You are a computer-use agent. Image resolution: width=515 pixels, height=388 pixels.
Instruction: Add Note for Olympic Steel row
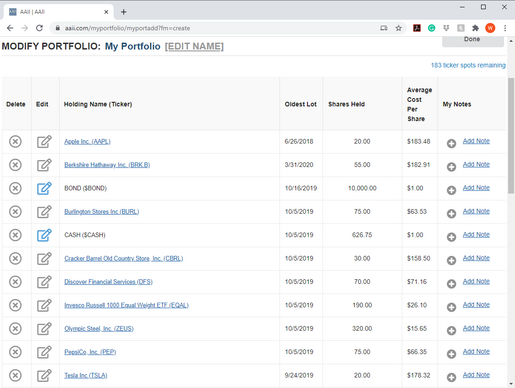pos(476,328)
